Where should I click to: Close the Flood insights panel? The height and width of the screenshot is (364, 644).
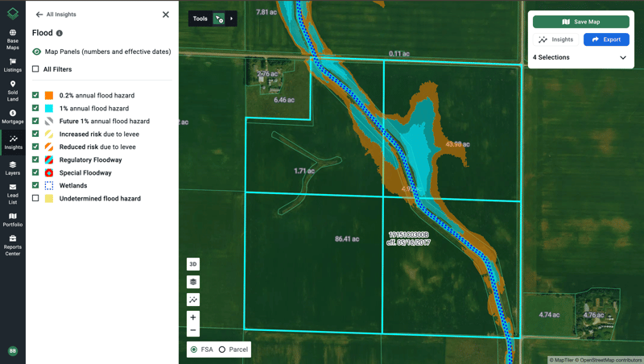[x=166, y=14]
